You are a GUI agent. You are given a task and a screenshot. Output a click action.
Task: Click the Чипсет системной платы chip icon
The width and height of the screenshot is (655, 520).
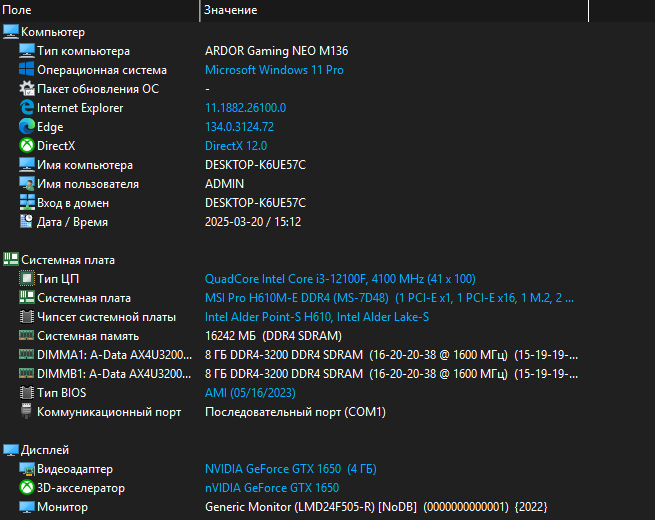pyautogui.click(x=27, y=317)
